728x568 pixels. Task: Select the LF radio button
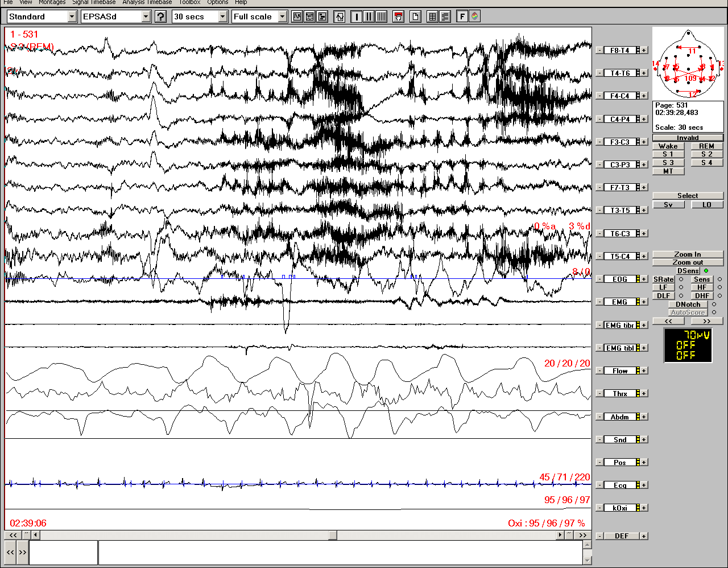681,287
